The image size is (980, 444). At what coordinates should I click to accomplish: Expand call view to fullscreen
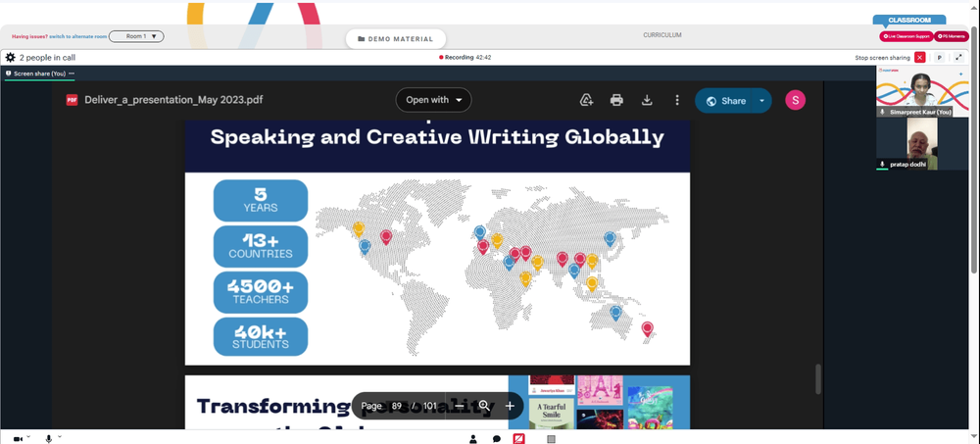(x=958, y=58)
